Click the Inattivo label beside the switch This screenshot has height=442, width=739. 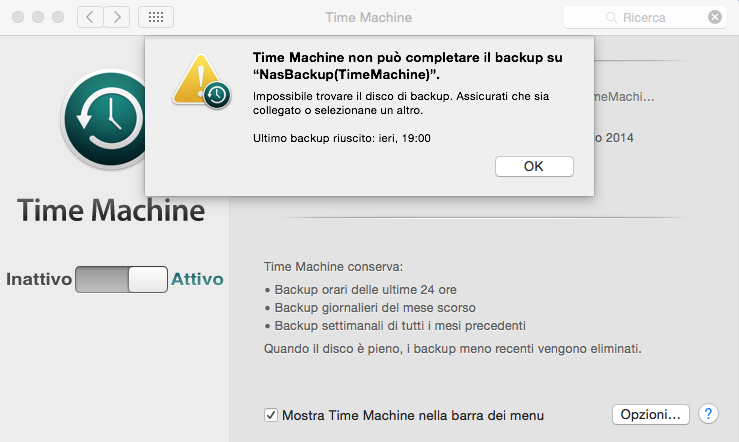point(39,279)
